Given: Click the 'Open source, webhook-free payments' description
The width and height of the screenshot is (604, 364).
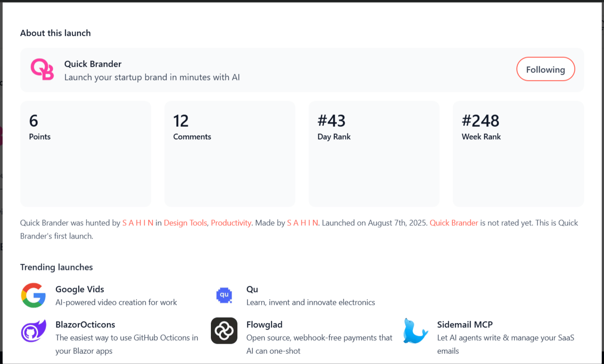Looking at the screenshot, I should point(319,345).
